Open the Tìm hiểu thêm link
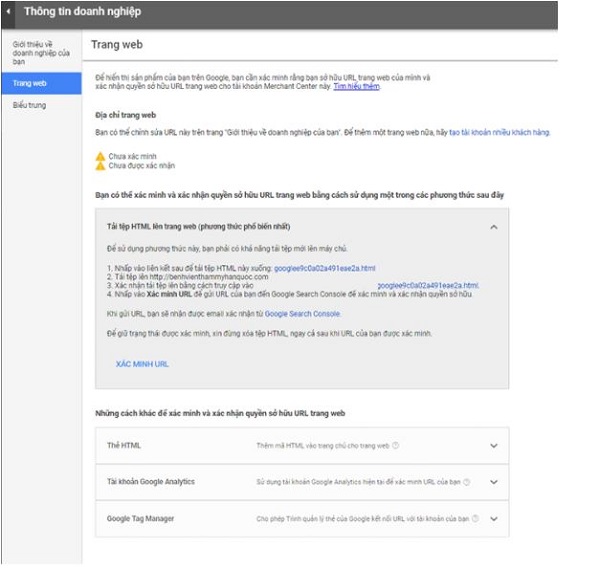The height and width of the screenshot is (569, 600). [357, 87]
